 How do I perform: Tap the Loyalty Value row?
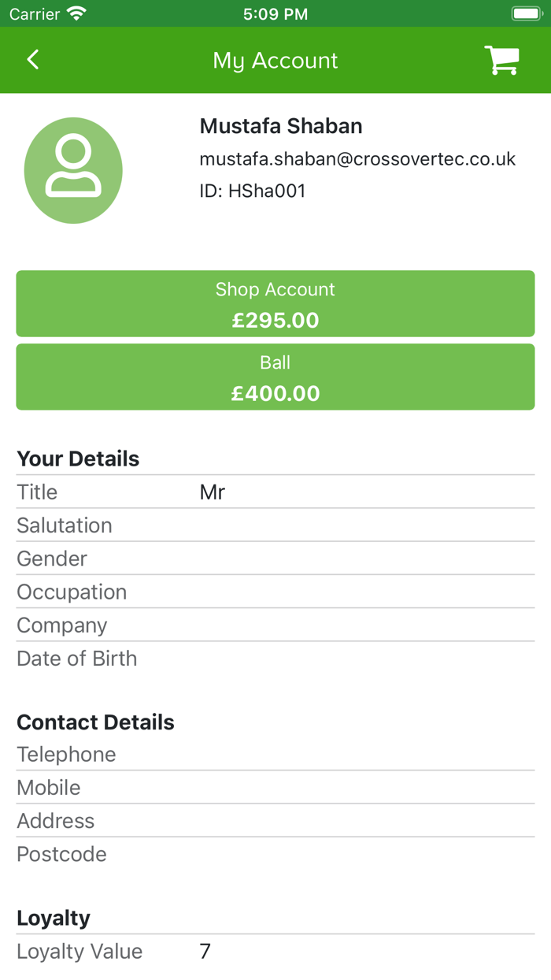[x=275, y=952]
